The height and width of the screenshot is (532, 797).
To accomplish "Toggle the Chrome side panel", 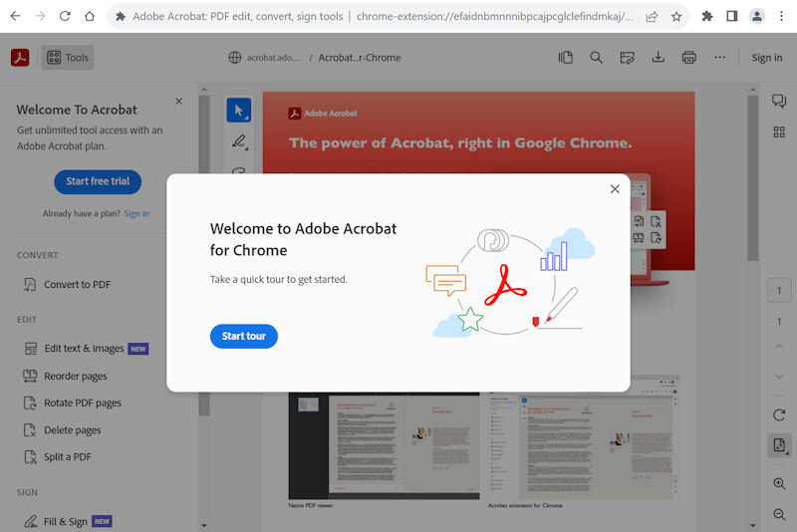I will coord(732,16).
